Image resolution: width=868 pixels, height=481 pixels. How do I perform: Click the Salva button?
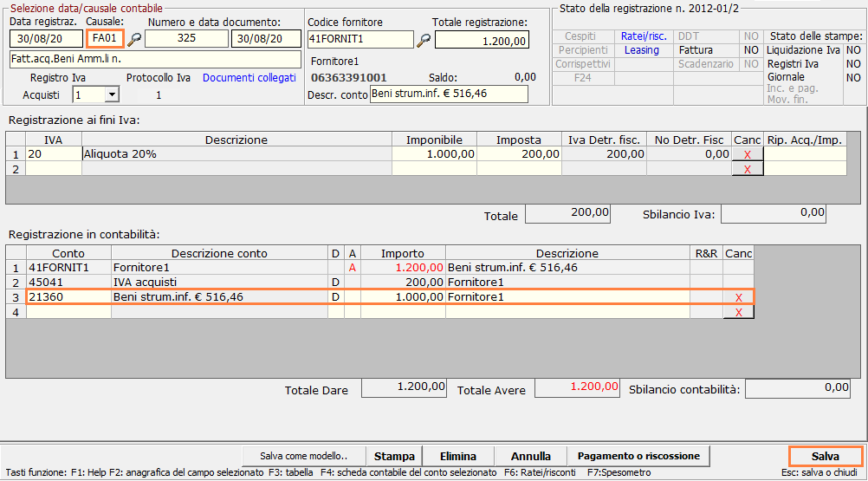pyautogui.click(x=826, y=456)
